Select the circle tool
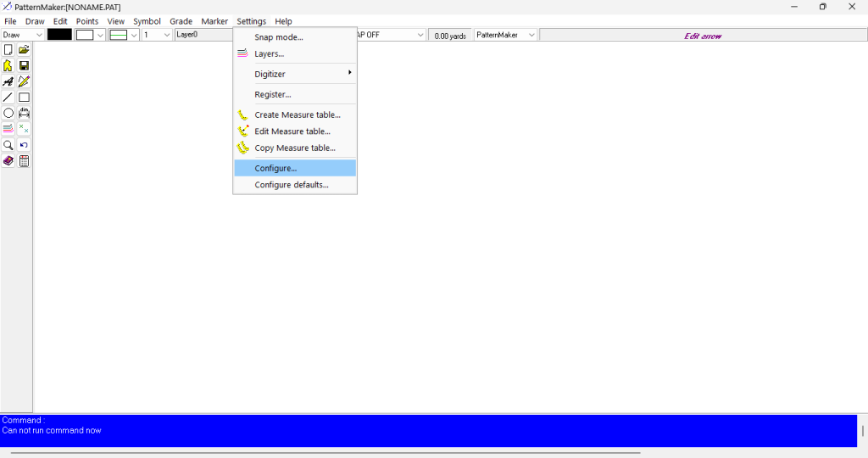The height and width of the screenshot is (458, 868). 8,114
